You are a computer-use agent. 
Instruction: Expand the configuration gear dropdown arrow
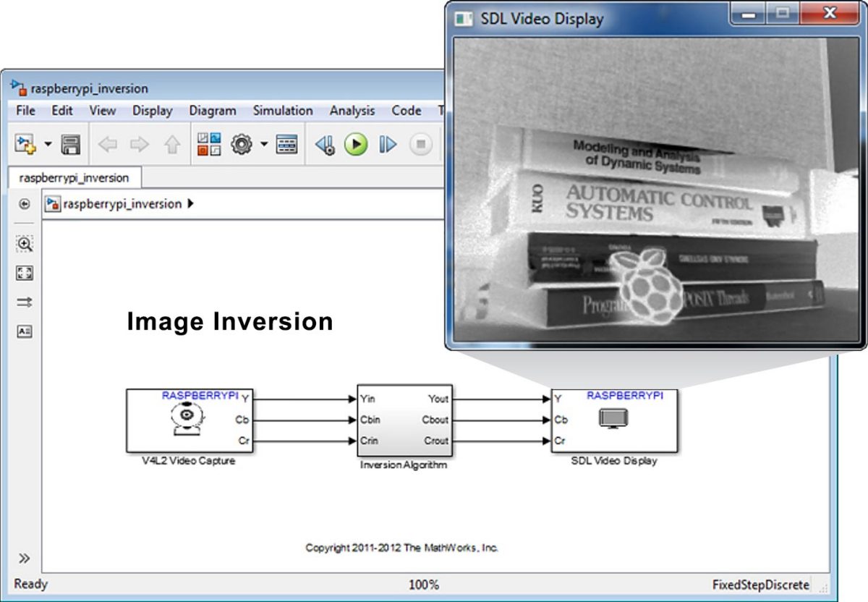(x=264, y=145)
